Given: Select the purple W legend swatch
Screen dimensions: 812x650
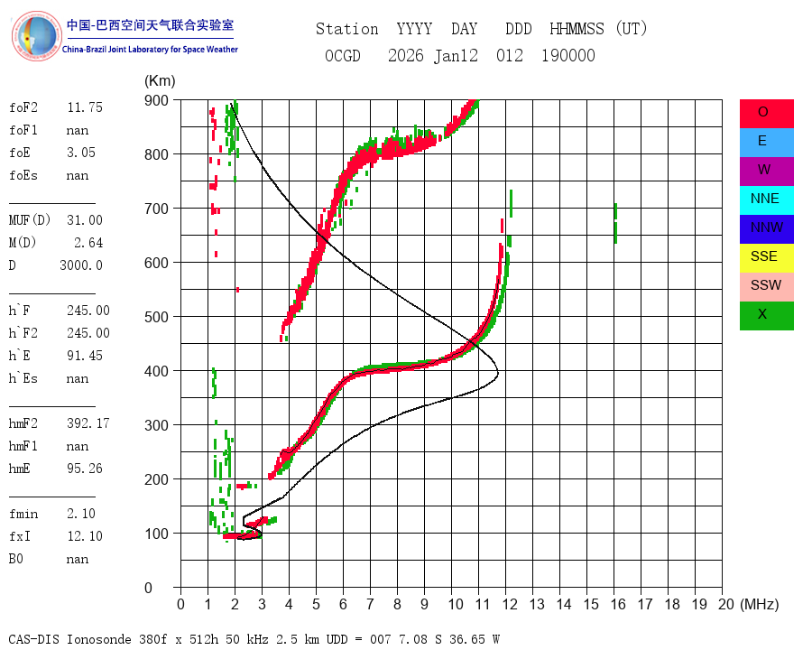Looking at the screenshot, I should (x=766, y=172).
